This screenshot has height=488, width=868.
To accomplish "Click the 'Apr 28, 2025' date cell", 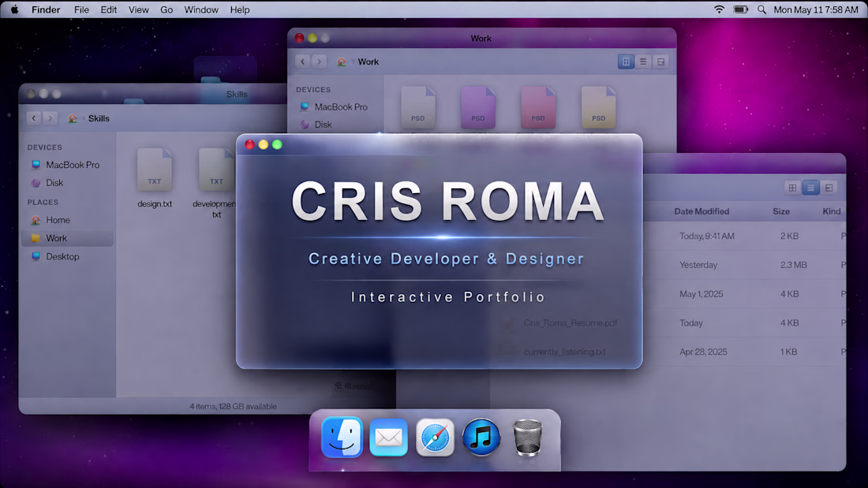I will coord(703,352).
